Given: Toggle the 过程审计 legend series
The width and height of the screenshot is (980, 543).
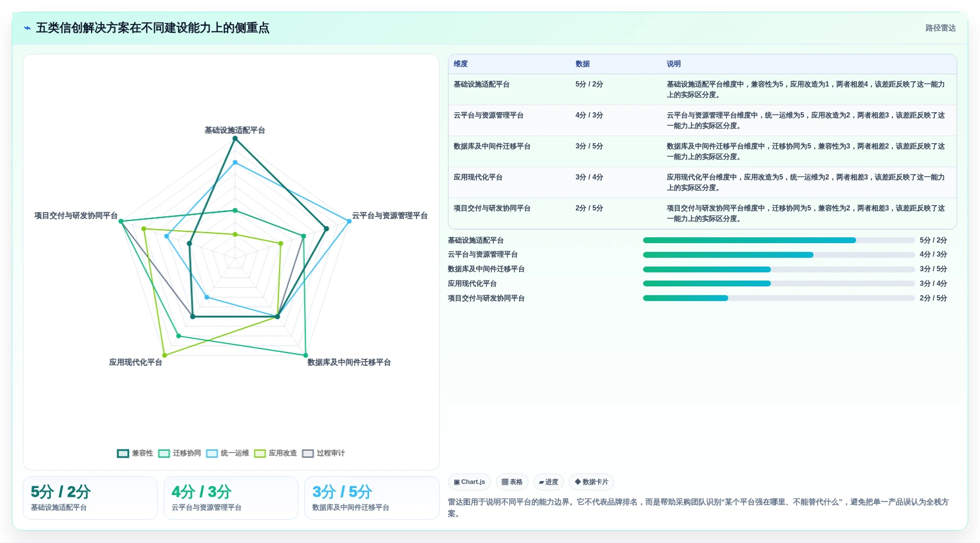Looking at the screenshot, I should tap(324, 453).
